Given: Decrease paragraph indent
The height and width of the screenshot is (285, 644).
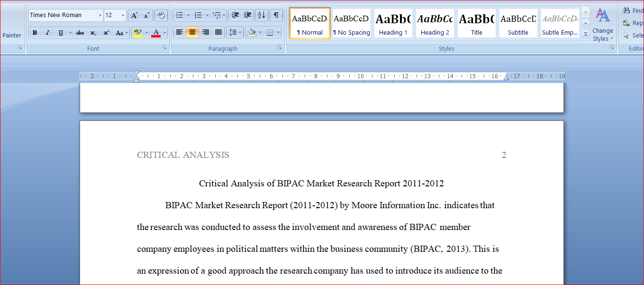Looking at the screenshot, I should (x=235, y=15).
